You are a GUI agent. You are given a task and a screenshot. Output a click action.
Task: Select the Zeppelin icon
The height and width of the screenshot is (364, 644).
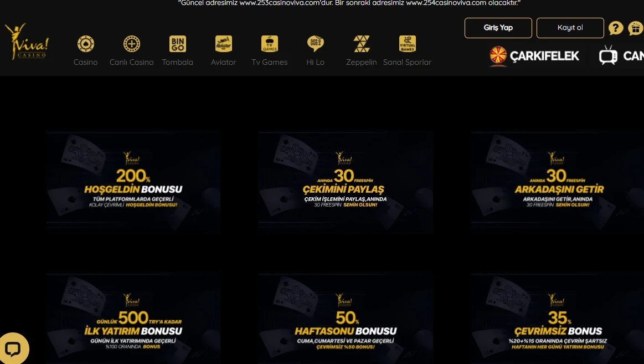coord(362,44)
